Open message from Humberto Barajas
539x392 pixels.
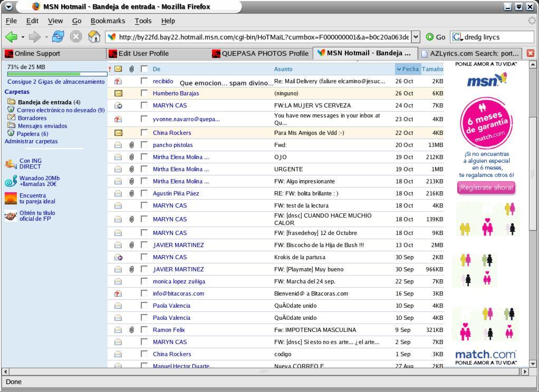pos(176,93)
